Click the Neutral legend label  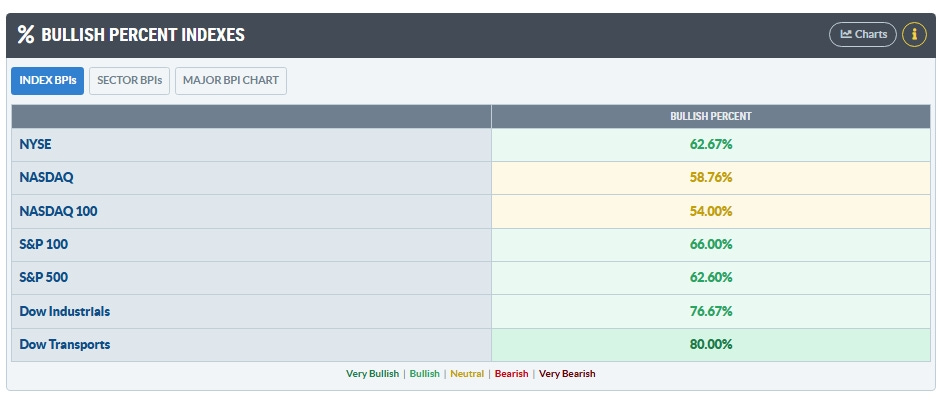[x=467, y=374]
